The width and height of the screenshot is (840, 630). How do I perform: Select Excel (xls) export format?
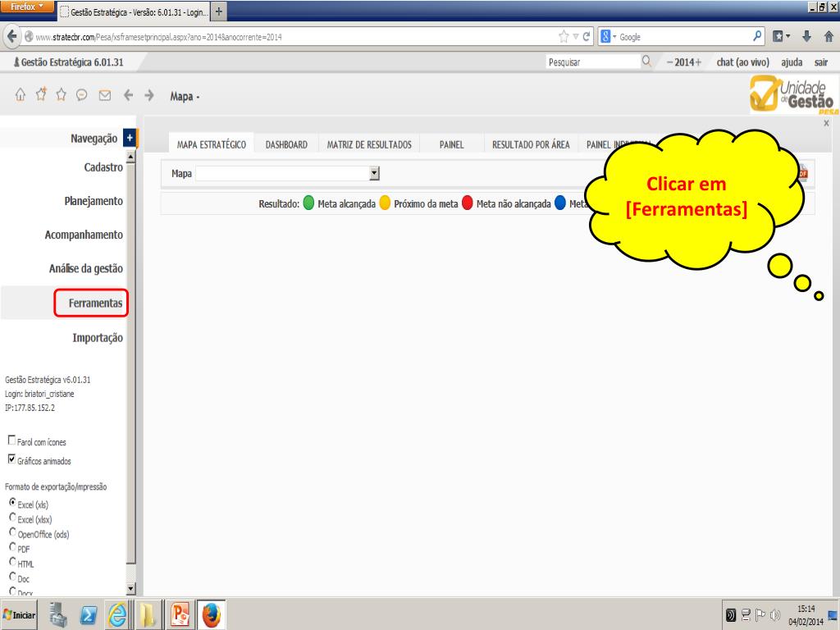point(12,503)
